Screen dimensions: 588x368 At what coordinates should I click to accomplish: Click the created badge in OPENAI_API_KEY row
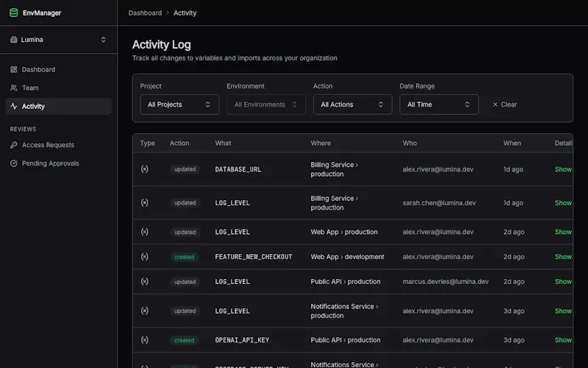pyautogui.click(x=184, y=340)
